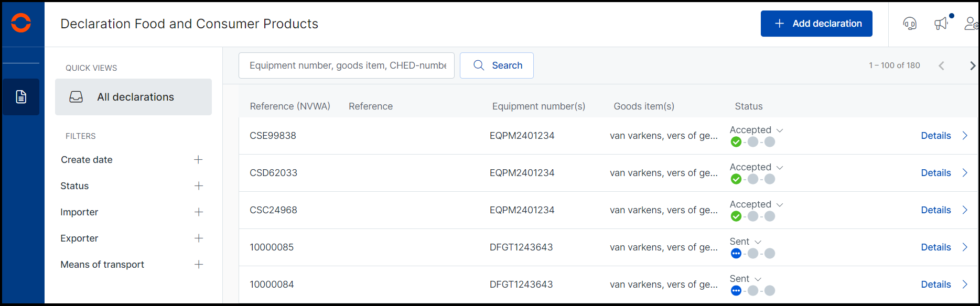
Task: Open the headset support icon
Action: (x=910, y=24)
